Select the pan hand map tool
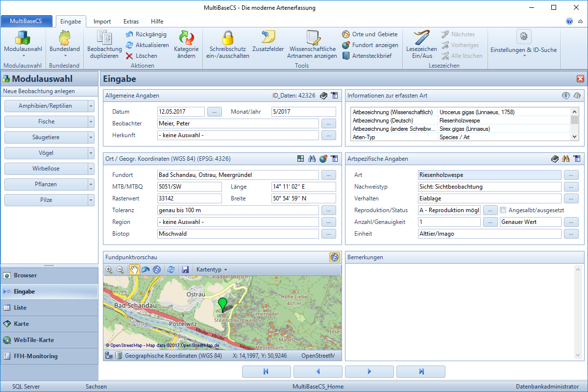This screenshot has width=588, height=392. pyautogui.click(x=134, y=269)
